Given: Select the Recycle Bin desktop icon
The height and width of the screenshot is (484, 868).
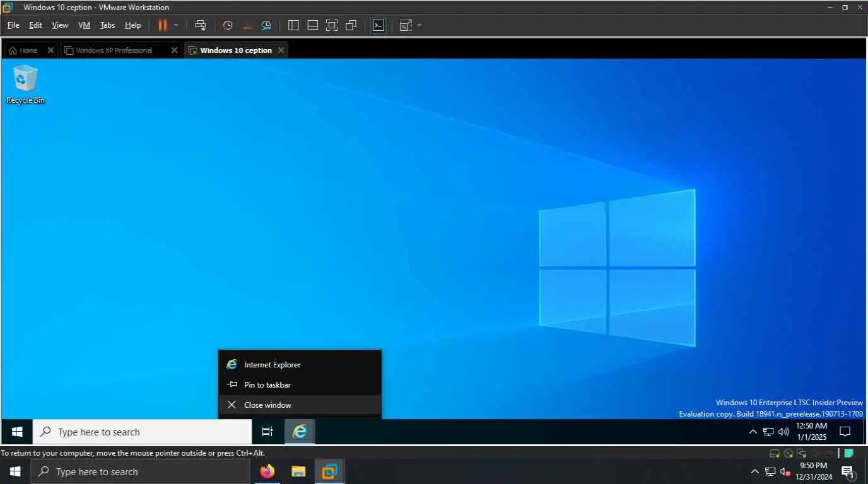Looking at the screenshot, I should [x=25, y=84].
